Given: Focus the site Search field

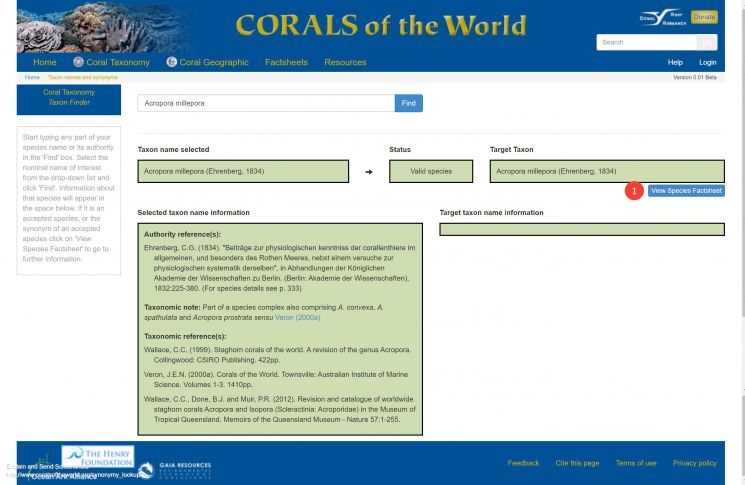Looking at the screenshot, I should click(647, 42).
